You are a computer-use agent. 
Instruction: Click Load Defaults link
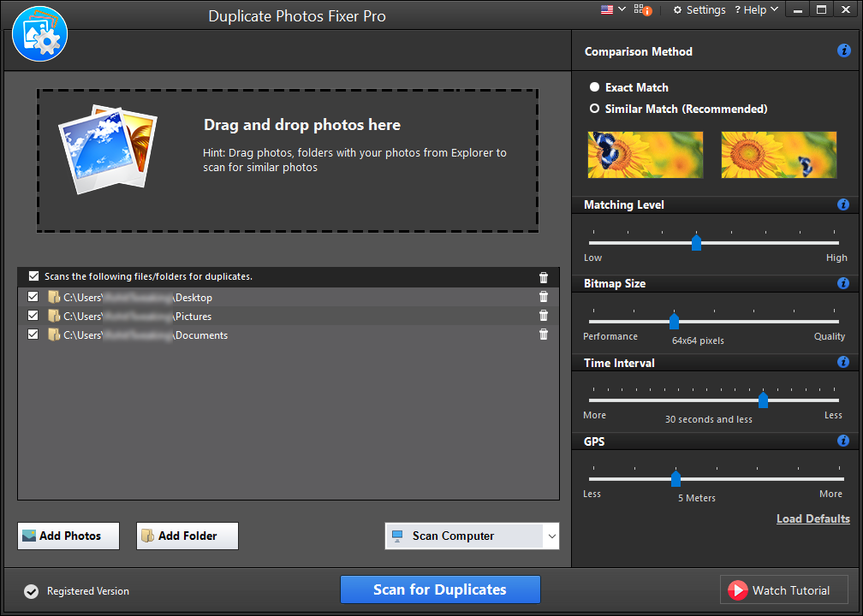point(813,518)
